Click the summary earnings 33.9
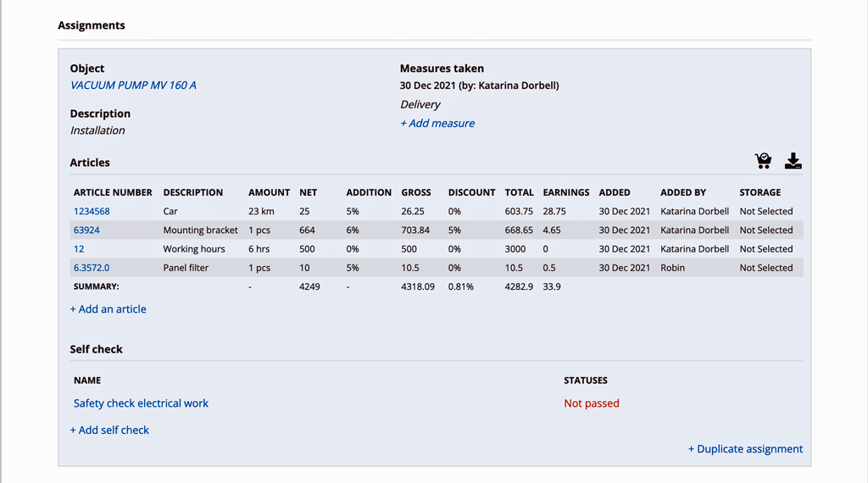Screen dimensions: 868x483 pos(552,286)
